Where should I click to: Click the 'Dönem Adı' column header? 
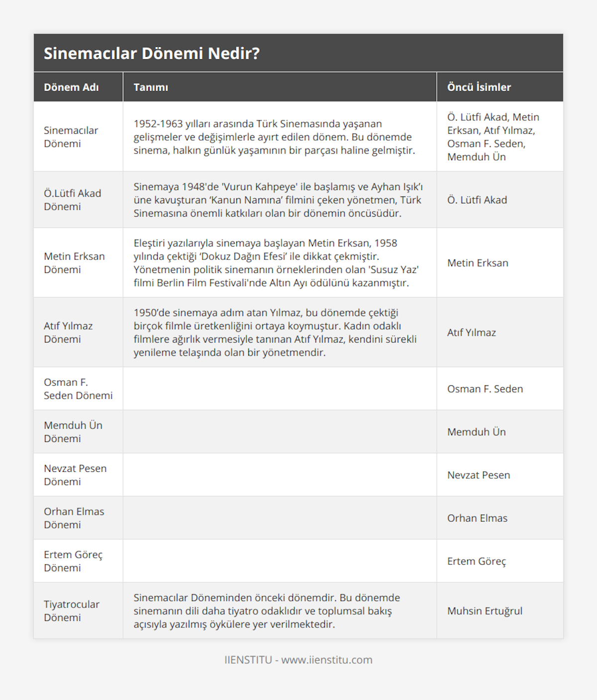[x=71, y=87]
